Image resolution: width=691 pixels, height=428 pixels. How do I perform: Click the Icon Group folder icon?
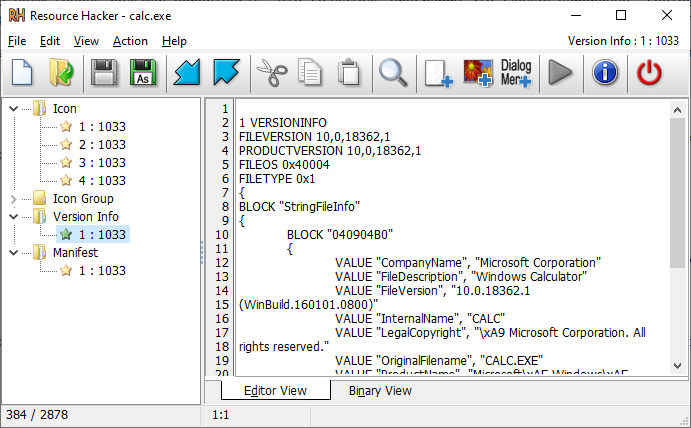tap(40, 198)
